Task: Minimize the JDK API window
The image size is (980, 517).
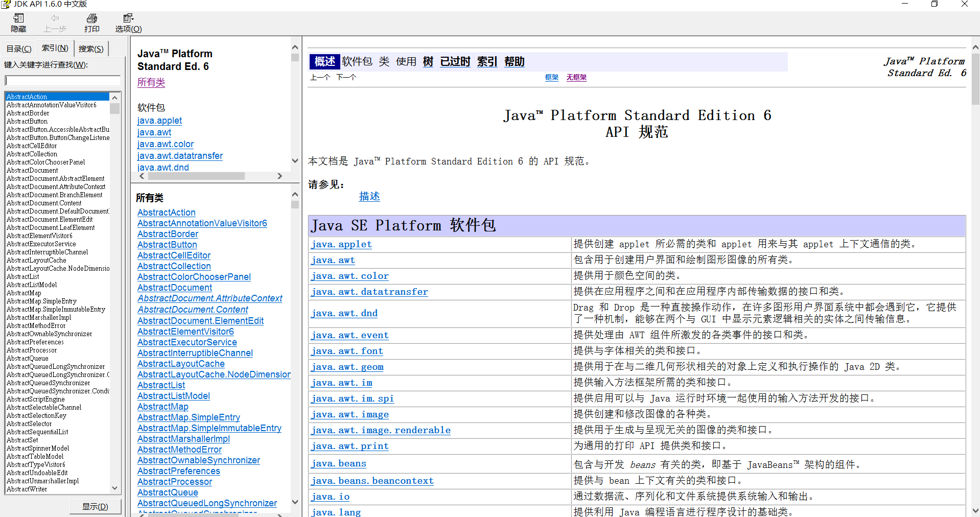Action: click(x=905, y=4)
